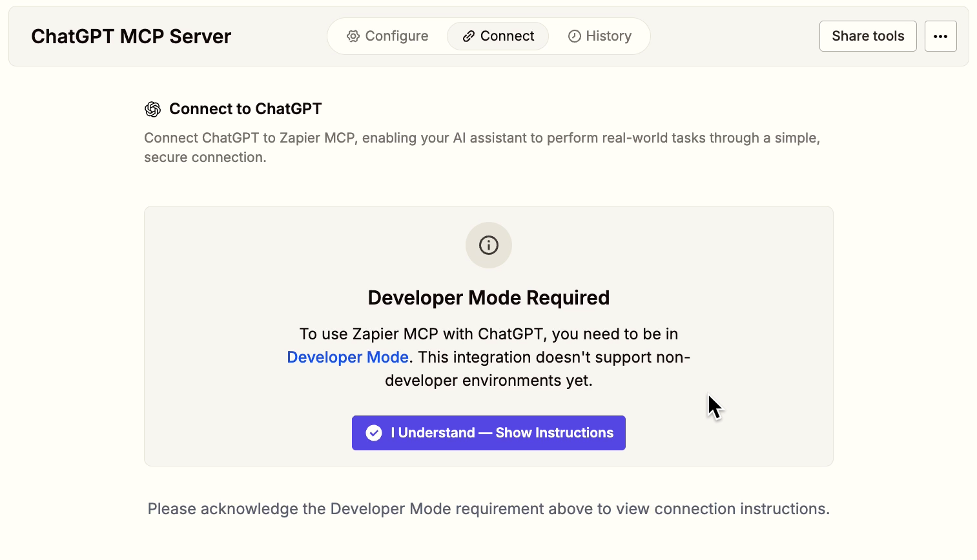This screenshot has height=560, width=977.
Task: Click the 'Connect ChatGPT to Zapier MCP' description
Action: pyautogui.click(x=482, y=148)
